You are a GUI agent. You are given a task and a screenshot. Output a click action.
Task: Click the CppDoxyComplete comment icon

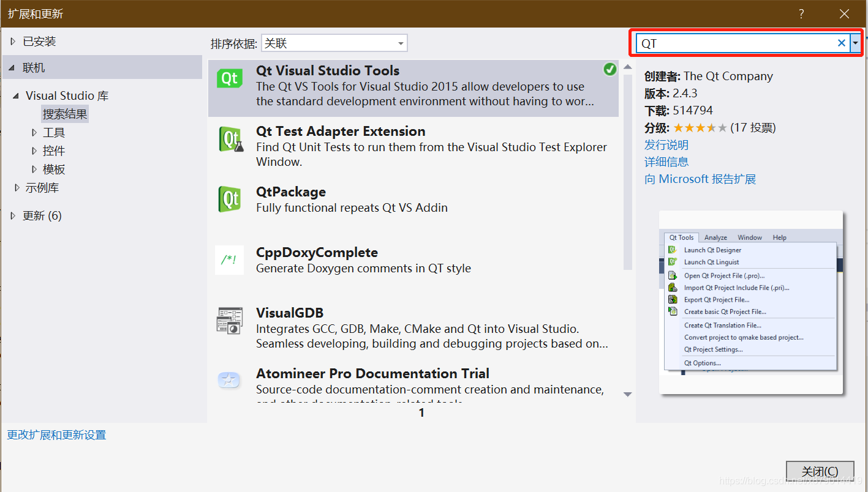[x=230, y=260]
